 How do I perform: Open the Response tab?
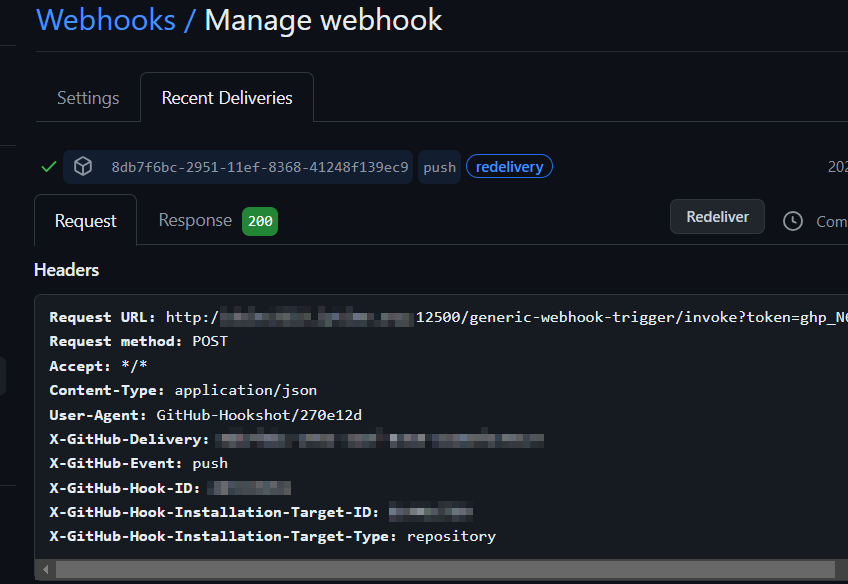tap(195, 220)
